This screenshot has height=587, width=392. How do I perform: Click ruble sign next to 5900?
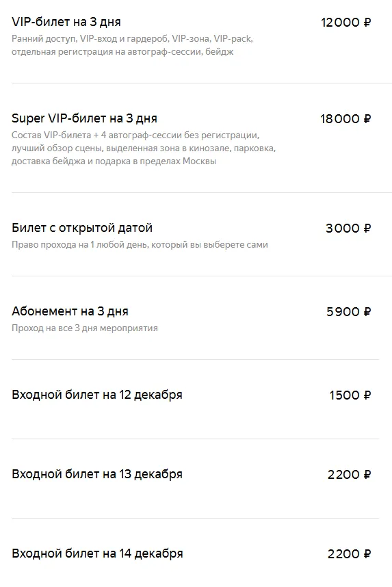367,312
